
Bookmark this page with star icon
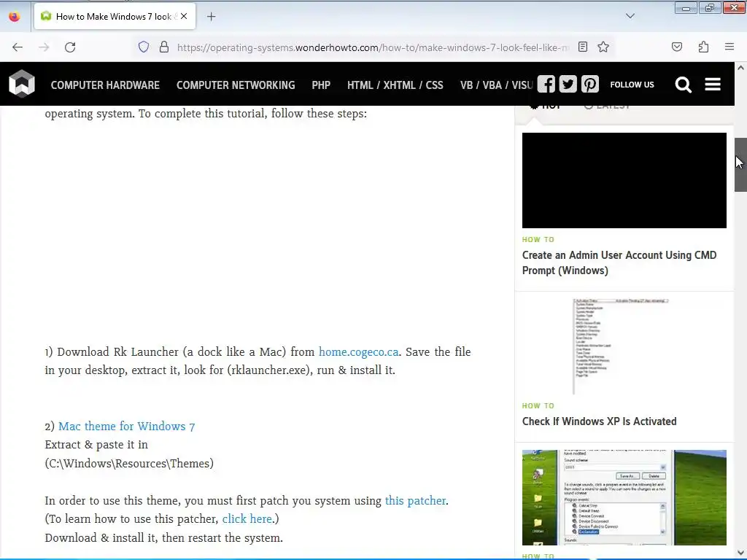tap(603, 47)
